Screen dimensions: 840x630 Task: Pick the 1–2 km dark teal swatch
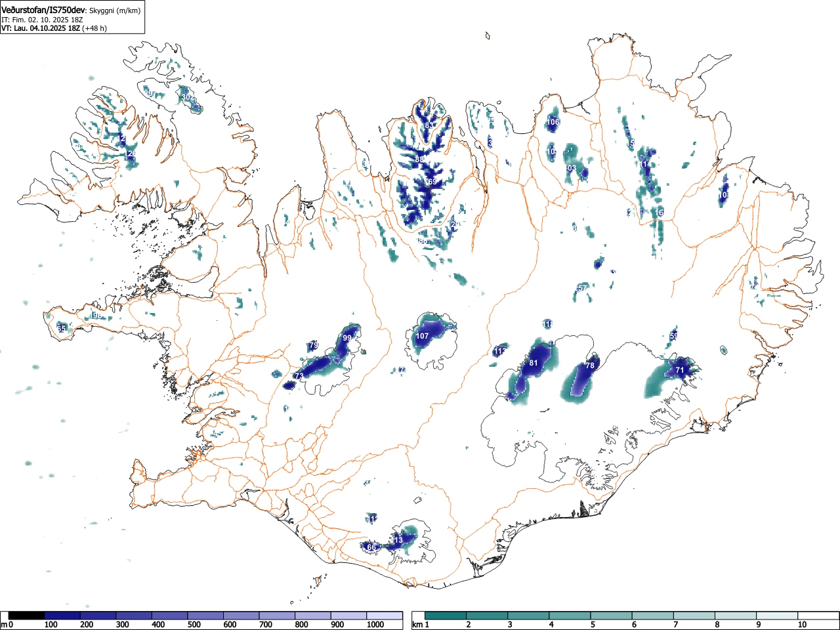446,616
